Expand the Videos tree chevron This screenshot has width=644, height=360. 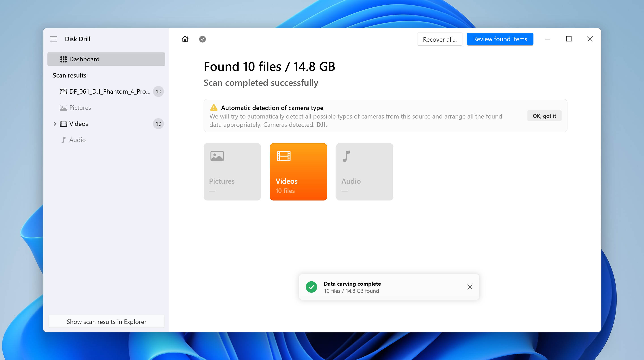point(55,124)
